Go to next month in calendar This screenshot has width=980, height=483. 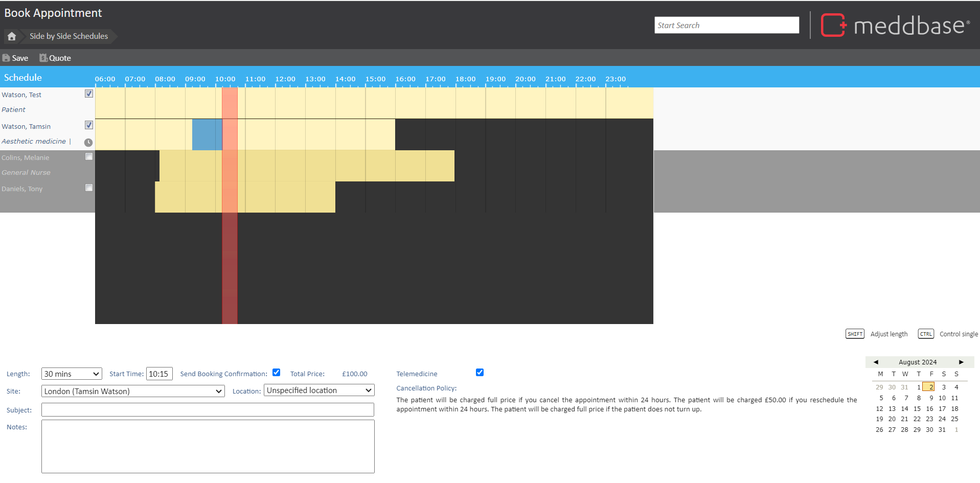coord(961,362)
